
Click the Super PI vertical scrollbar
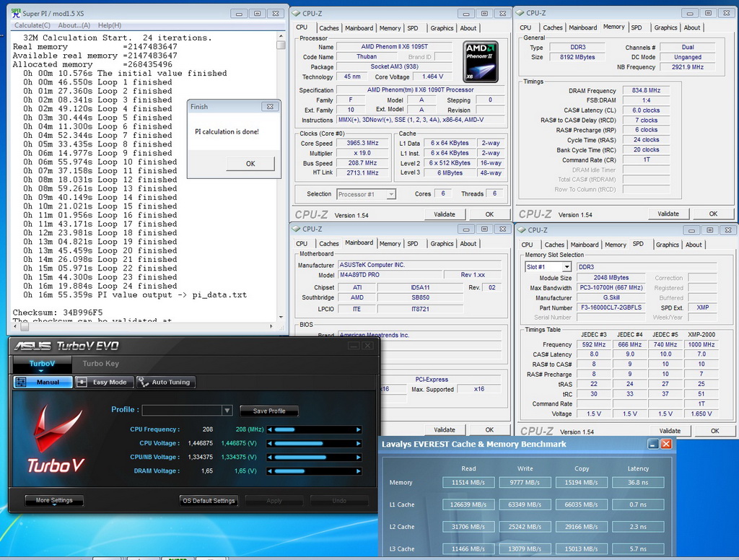281,177
